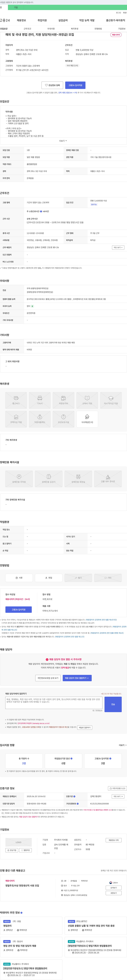Open the 채용정보 menu
Viewport: 127px width, 980px height.
pyautogui.click(x=21, y=20)
